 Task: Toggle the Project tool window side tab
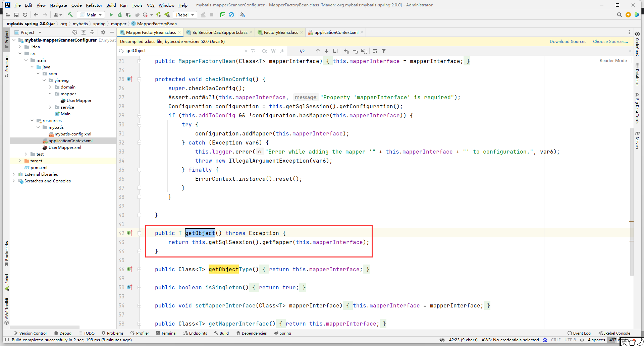(6, 40)
